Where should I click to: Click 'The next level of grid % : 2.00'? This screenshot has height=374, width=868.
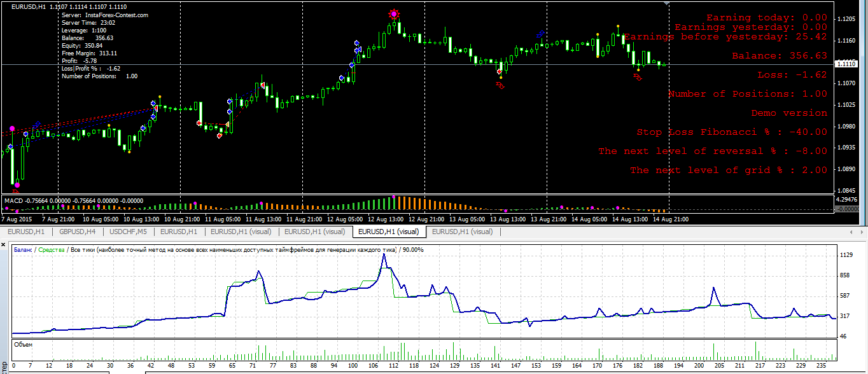pos(729,170)
